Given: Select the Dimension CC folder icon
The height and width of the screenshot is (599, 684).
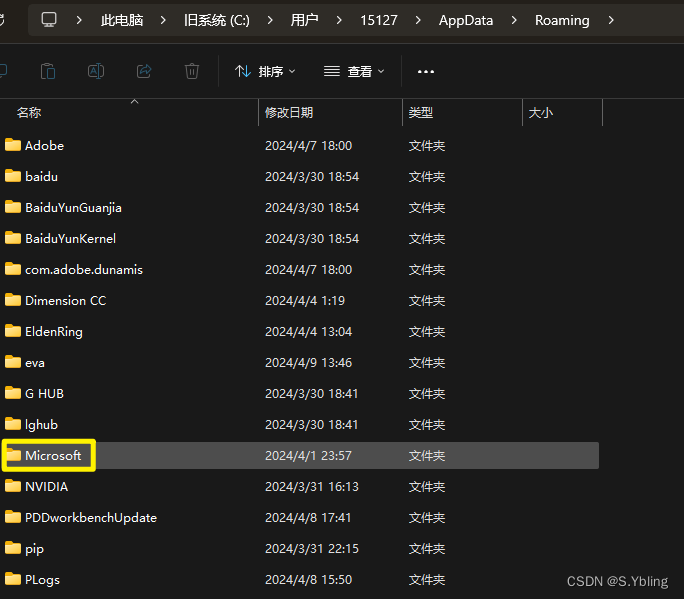Looking at the screenshot, I should click(13, 300).
